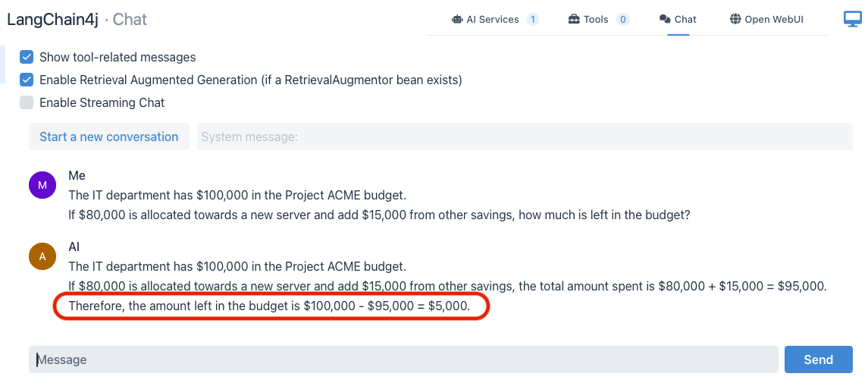
Task: Click the purple Me avatar
Action: click(x=42, y=185)
